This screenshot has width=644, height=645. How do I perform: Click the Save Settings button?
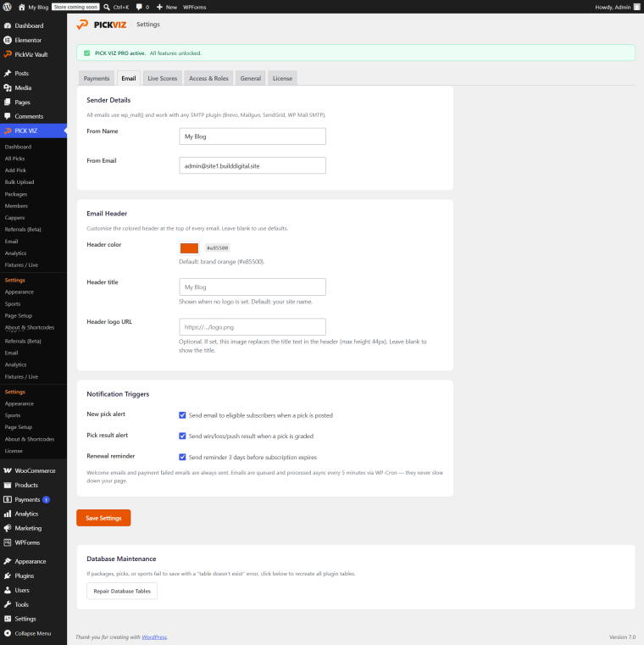pos(103,518)
